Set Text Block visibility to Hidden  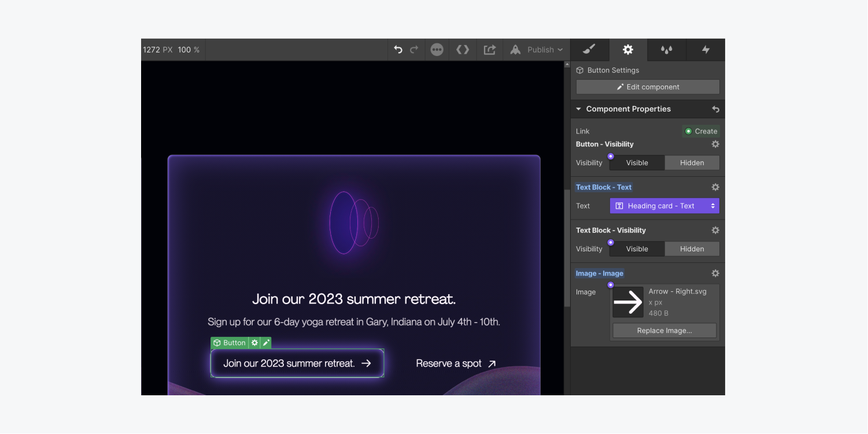(x=692, y=248)
